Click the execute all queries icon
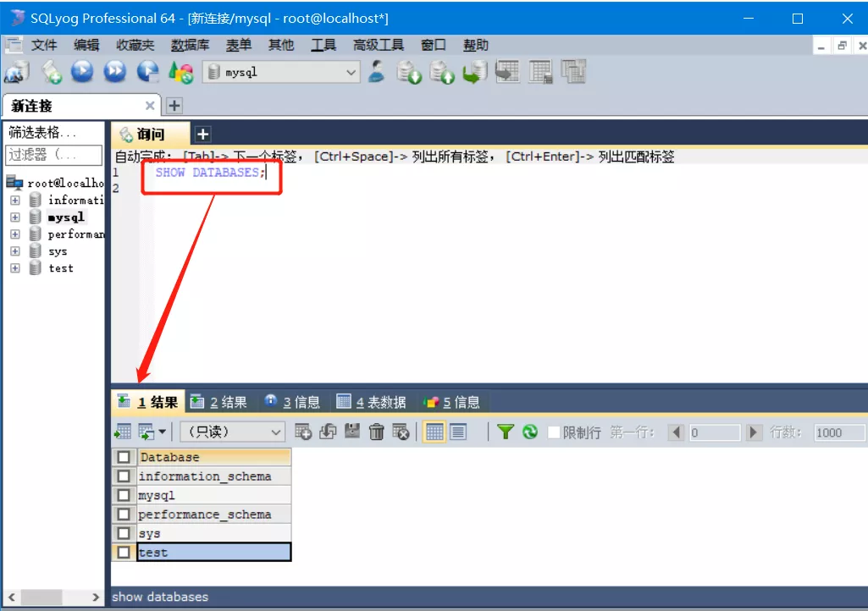 pos(115,72)
